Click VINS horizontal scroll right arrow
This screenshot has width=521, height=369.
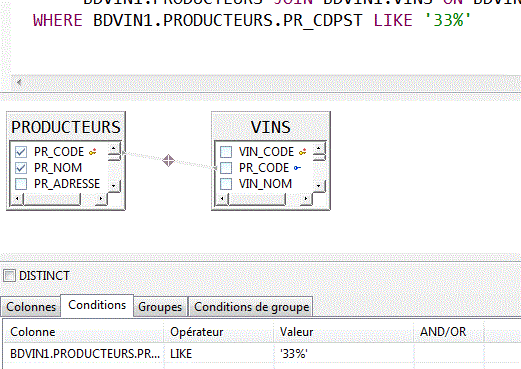click(305, 199)
